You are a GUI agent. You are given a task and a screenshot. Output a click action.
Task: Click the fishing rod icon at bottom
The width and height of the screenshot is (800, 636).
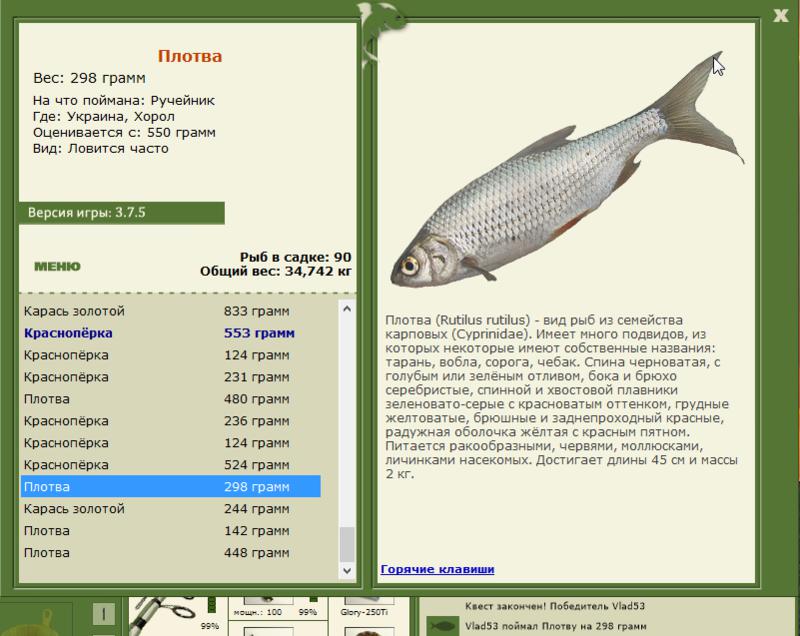(163, 616)
